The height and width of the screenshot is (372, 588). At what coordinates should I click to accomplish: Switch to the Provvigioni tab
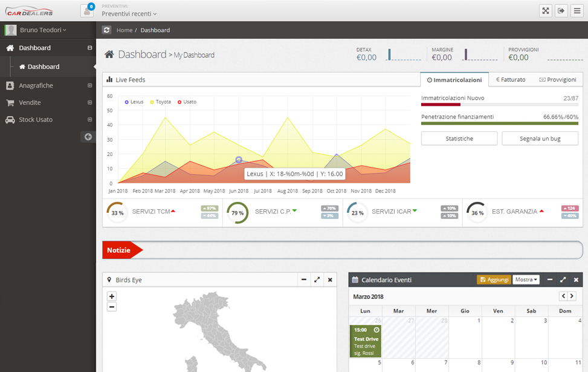pyautogui.click(x=558, y=80)
